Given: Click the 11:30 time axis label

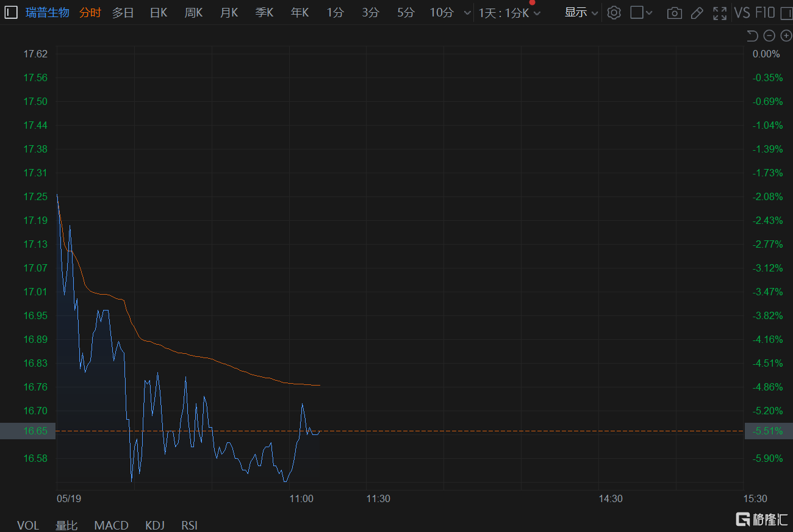Looking at the screenshot, I should tap(378, 498).
